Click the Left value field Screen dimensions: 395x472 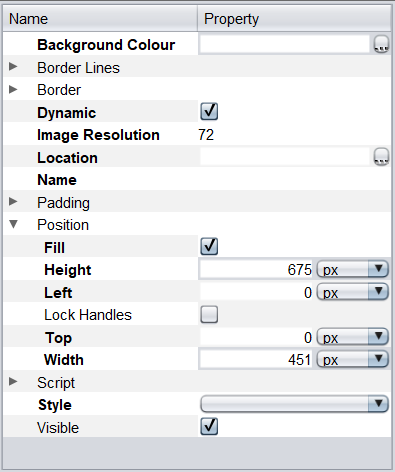256,292
